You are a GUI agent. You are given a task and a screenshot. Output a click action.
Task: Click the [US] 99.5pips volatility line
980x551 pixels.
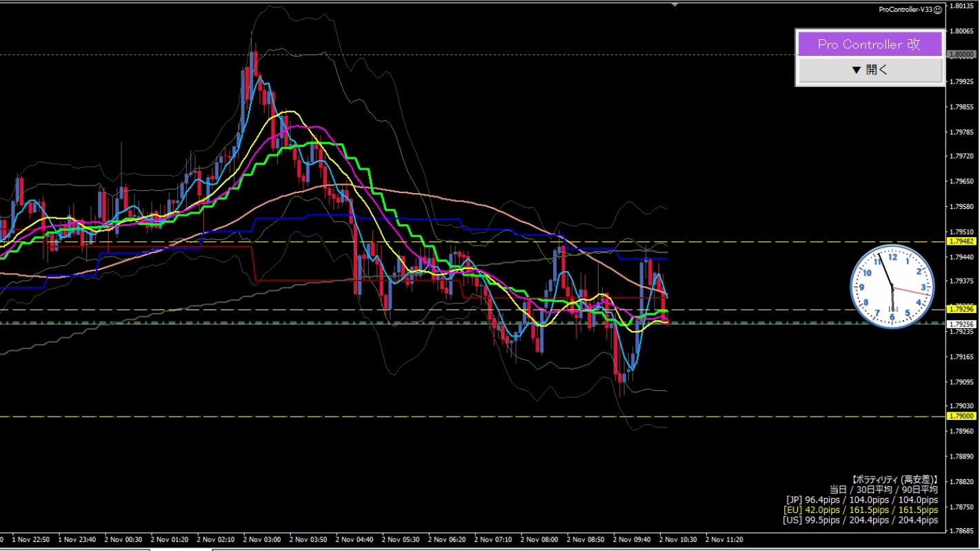tap(861, 520)
